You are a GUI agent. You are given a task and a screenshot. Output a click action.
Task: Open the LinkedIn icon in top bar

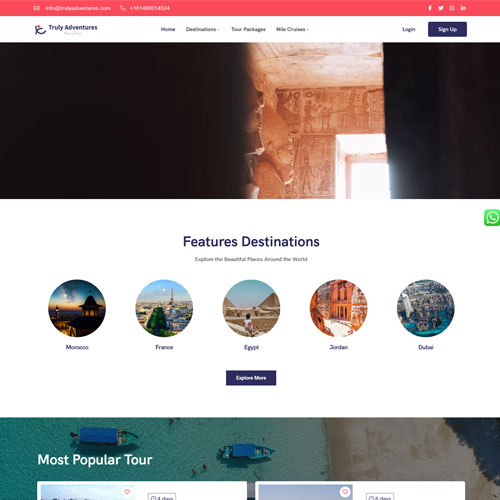(x=463, y=8)
